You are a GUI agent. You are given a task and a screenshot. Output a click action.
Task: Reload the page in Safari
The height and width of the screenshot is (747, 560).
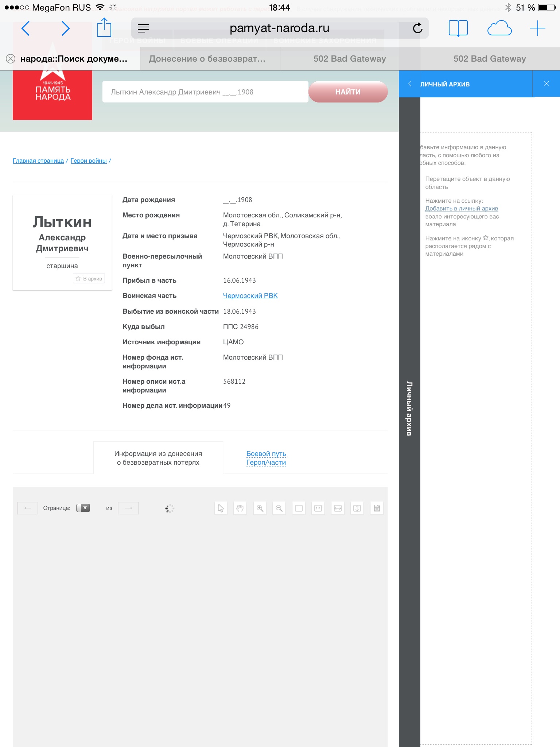(417, 28)
